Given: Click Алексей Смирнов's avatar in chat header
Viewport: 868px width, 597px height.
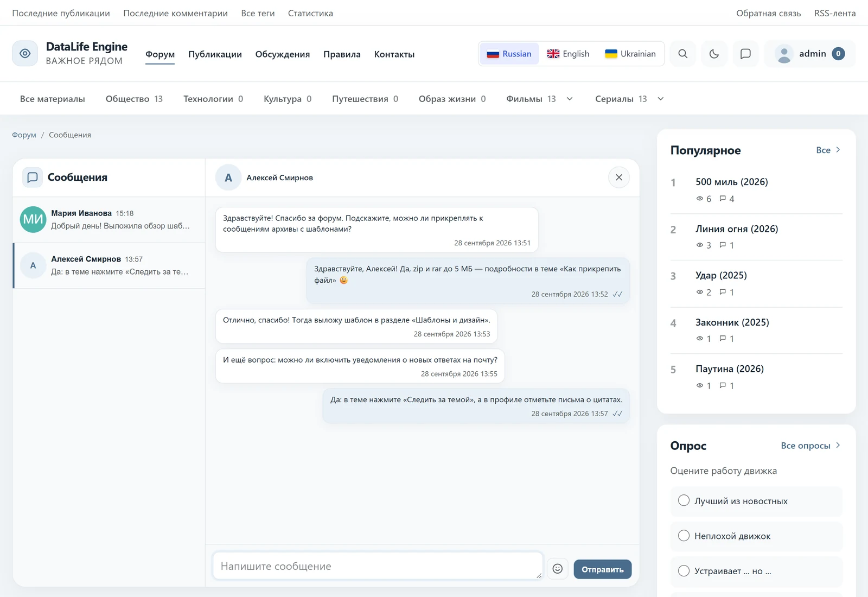Looking at the screenshot, I should 228,177.
